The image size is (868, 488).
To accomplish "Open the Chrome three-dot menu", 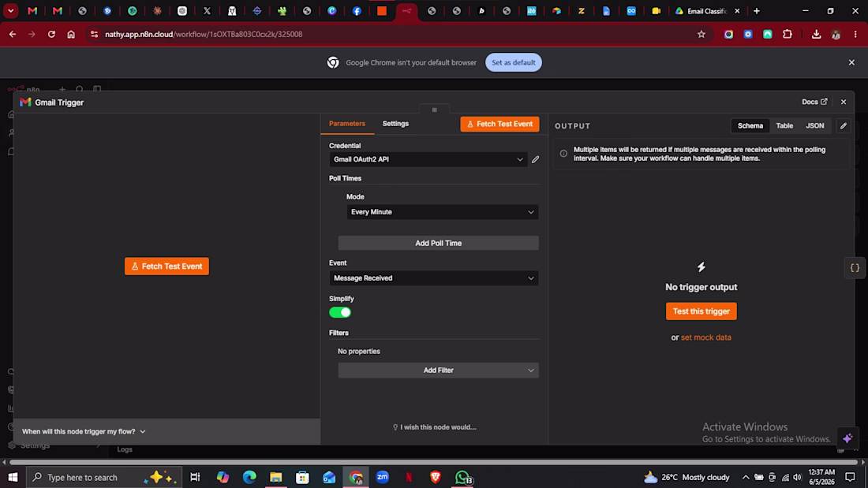I will (855, 35).
